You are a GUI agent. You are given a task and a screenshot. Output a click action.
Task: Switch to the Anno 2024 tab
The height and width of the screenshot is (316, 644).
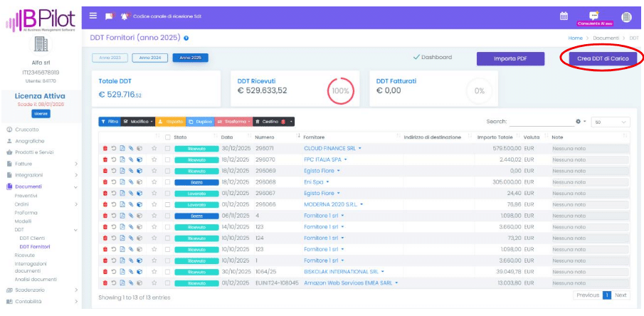(x=150, y=58)
